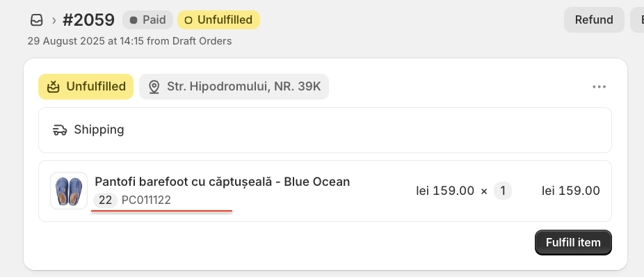Click the quantity 1 badge
This screenshot has width=644, height=277.
coord(503,191)
